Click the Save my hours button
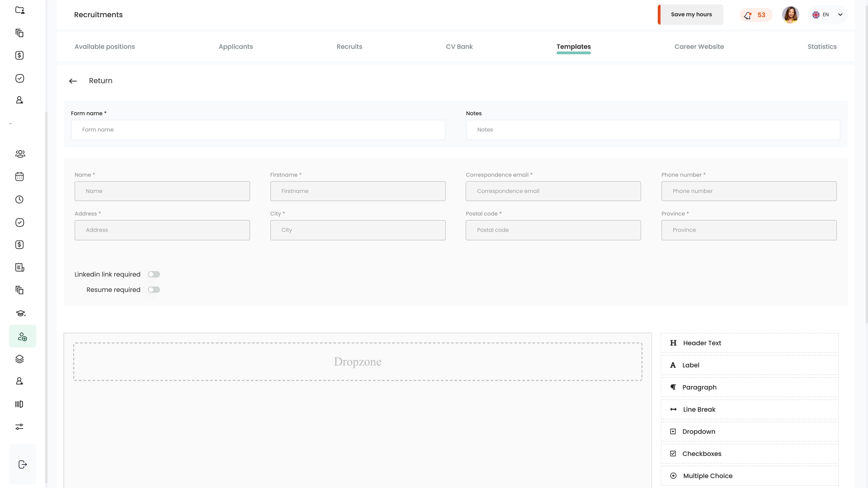 [690, 15]
